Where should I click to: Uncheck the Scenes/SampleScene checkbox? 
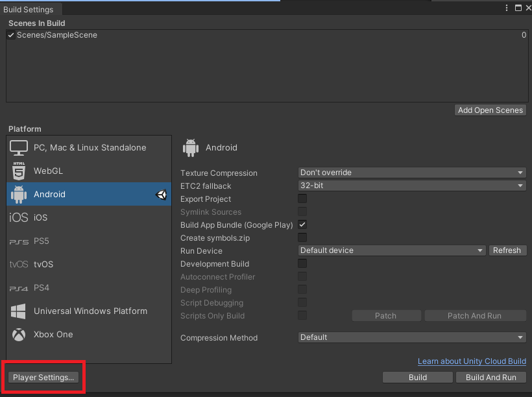pyautogui.click(x=11, y=35)
